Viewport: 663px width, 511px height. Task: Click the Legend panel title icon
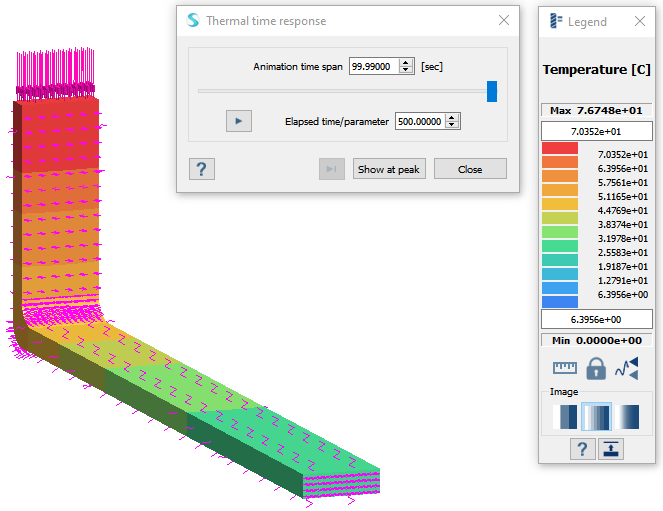click(556, 21)
